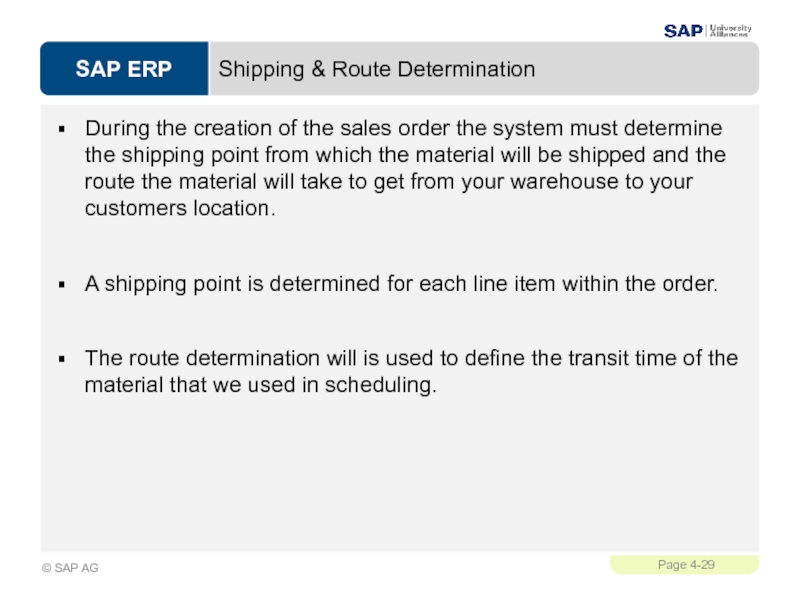The image size is (800, 600).
Task: Click the SAP University Alliances logo
Action: pyautogui.click(x=708, y=31)
